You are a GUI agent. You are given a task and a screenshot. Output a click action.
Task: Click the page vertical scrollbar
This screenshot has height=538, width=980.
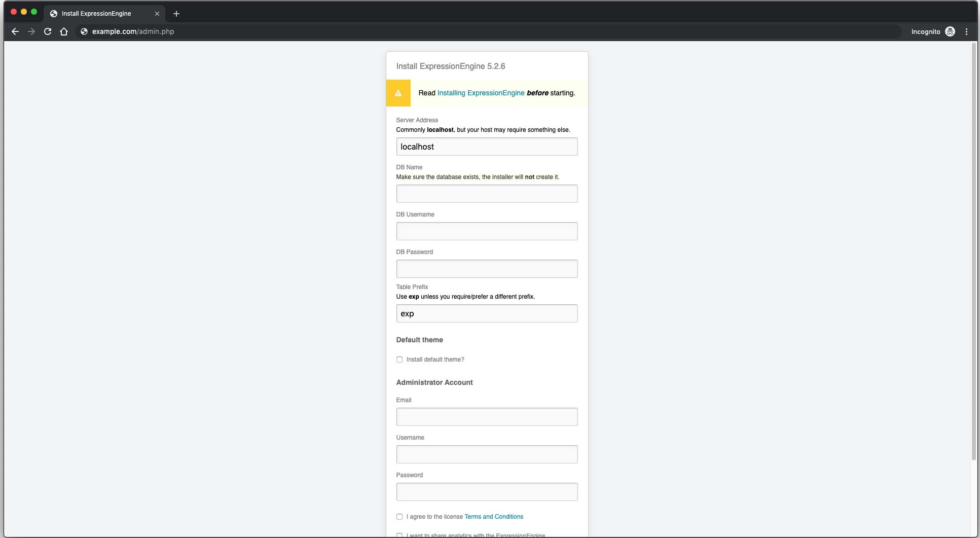(973, 254)
